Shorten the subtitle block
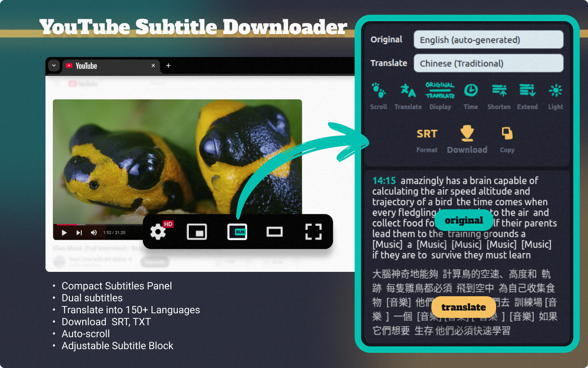 coord(499,91)
